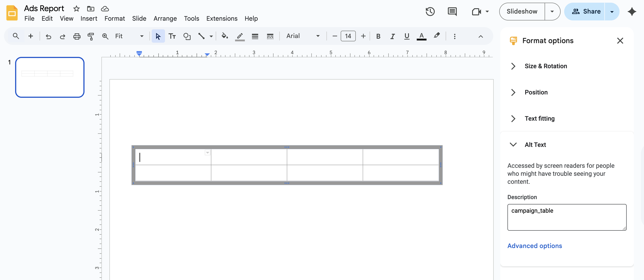Click the alt text Description field
Image resolution: width=644 pixels, height=280 pixels.
pos(566,217)
